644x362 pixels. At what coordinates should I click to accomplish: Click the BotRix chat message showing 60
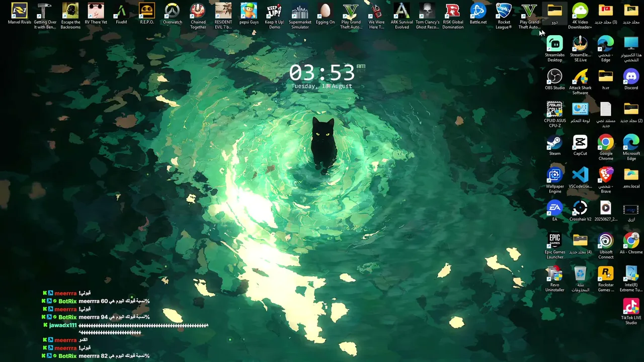tap(96, 301)
